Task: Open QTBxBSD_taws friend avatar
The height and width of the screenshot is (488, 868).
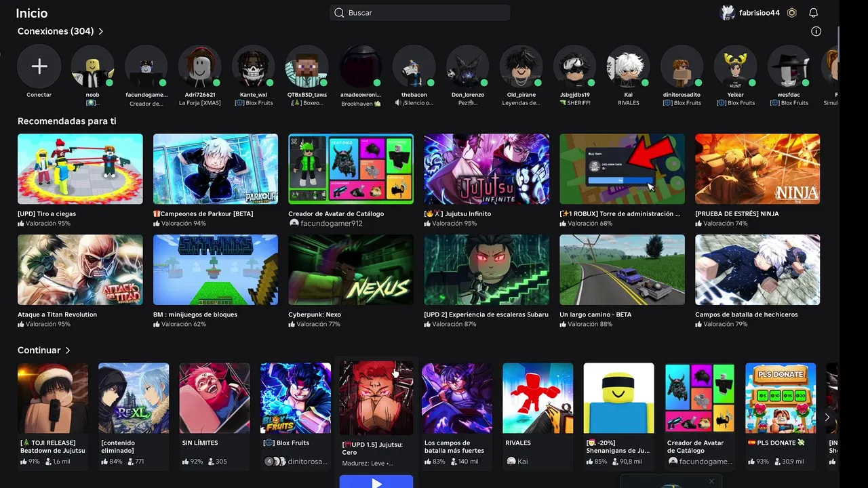Action: point(307,66)
